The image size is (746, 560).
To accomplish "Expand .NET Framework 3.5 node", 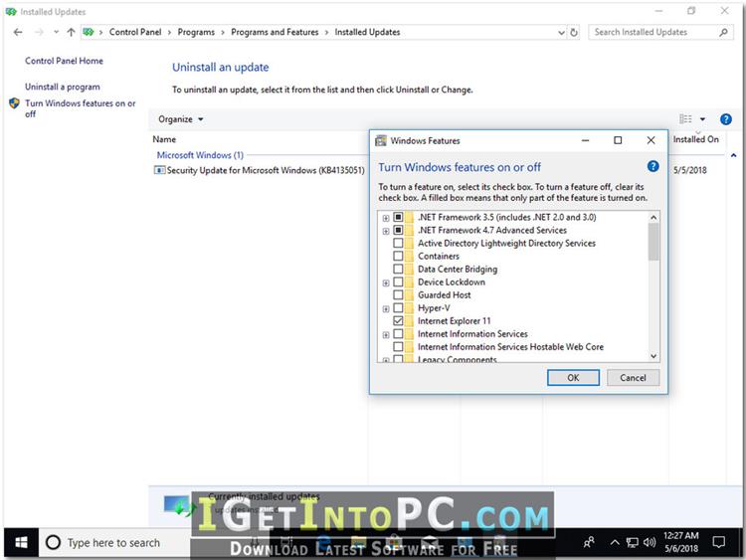I will tap(386, 218).
